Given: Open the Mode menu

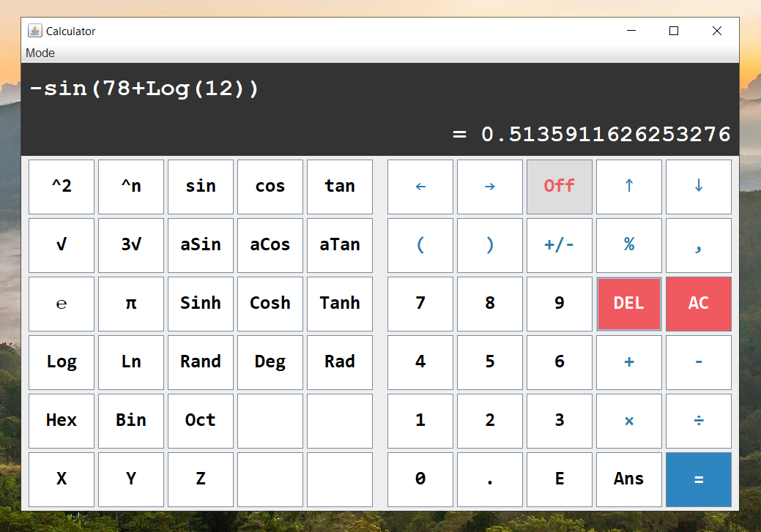Looking at the screenshot, I should (x=40, y=53).
